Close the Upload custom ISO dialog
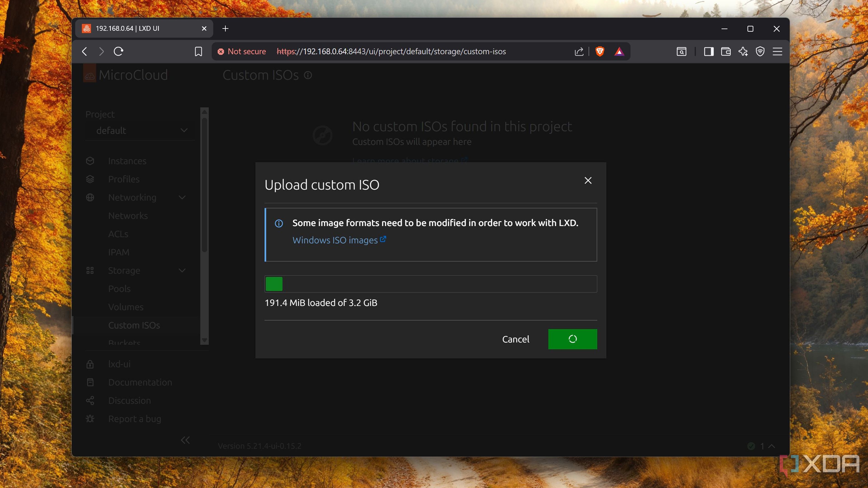This screenshot has height=488, width=868. [588, 181]
